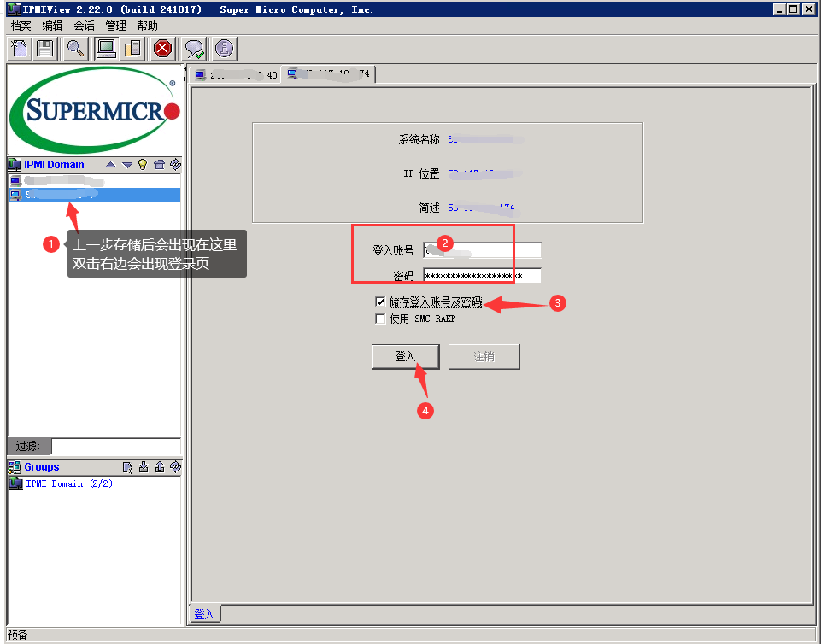Toggle saving login credentials checkbox
This screenshot has width=821, height=644.
click(x=380, y=301)
